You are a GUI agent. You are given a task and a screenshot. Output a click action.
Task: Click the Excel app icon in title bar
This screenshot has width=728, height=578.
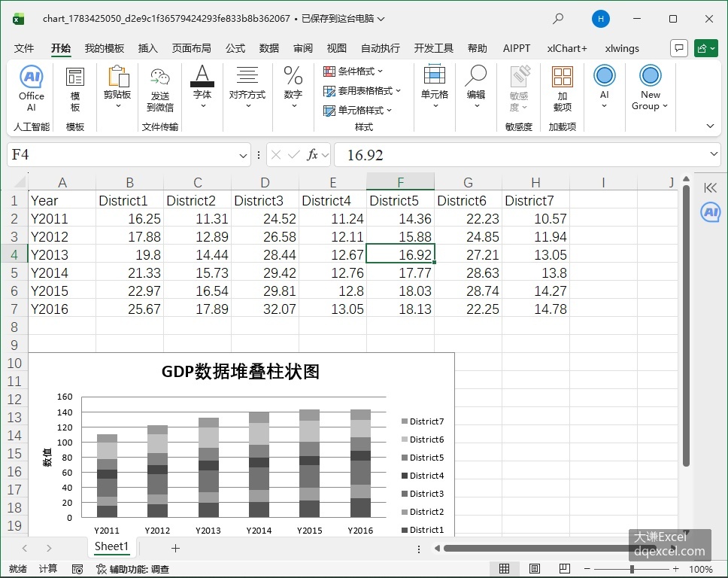[19, 19]
